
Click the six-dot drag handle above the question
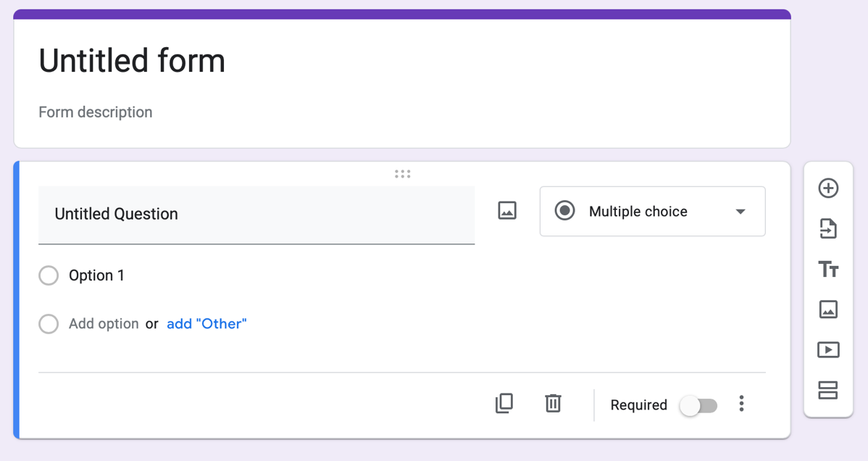coord(403,174)
